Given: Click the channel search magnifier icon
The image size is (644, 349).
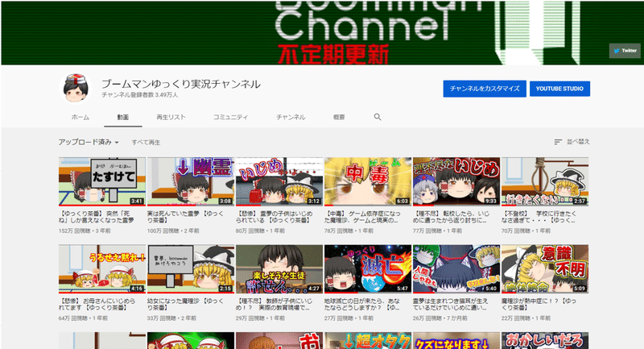Looking at the screenshot, I should coord(378,117).
